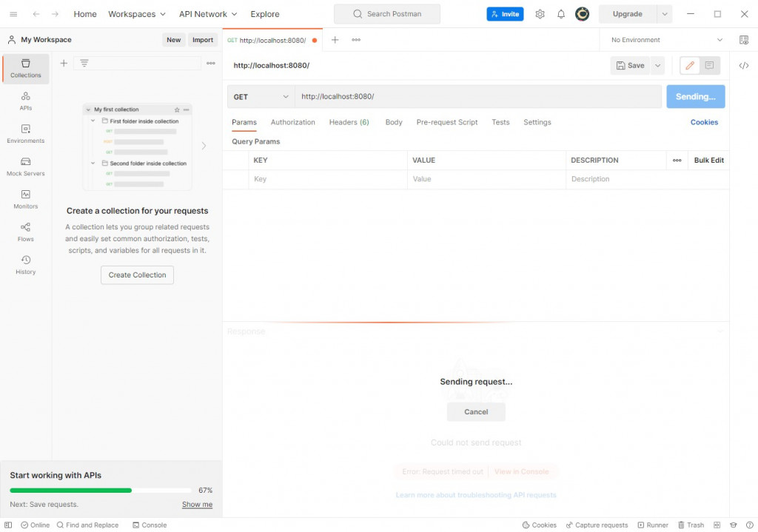The image size is (758, 532).
Task: Open the Home menu item
Action: point(85,14)
